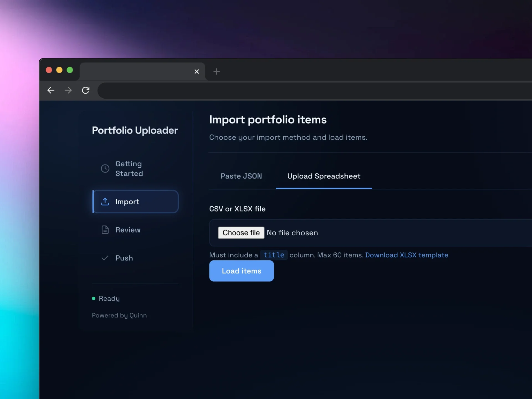Select the Upload Spreadsheet tab
Screen dimensions: 532x399
[324, 176]
